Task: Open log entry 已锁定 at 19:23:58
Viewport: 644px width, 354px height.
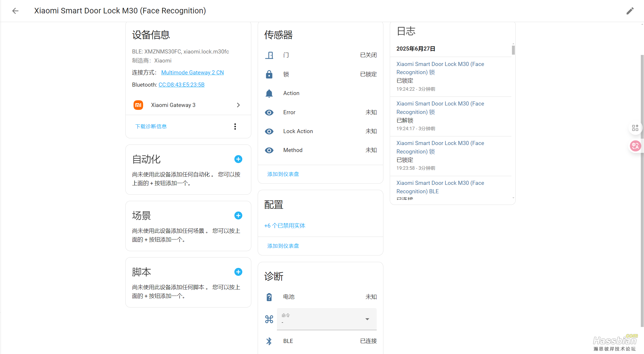Action: coord(451,156)
